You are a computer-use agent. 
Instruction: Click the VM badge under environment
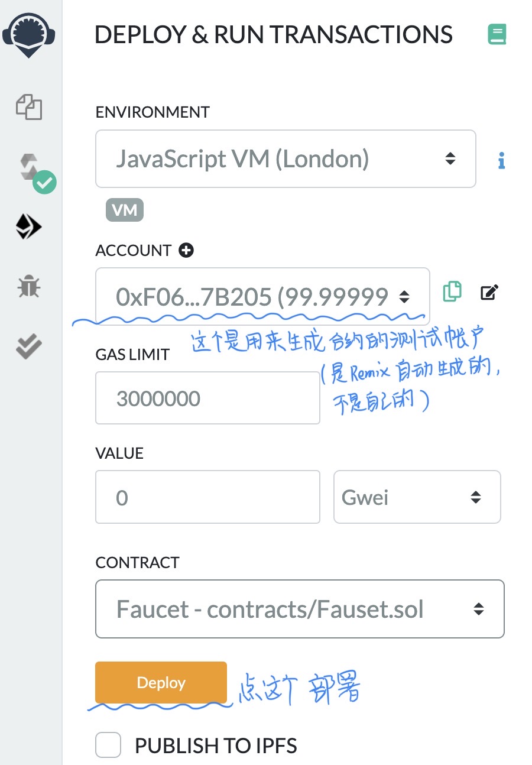(x=124, y=210)
